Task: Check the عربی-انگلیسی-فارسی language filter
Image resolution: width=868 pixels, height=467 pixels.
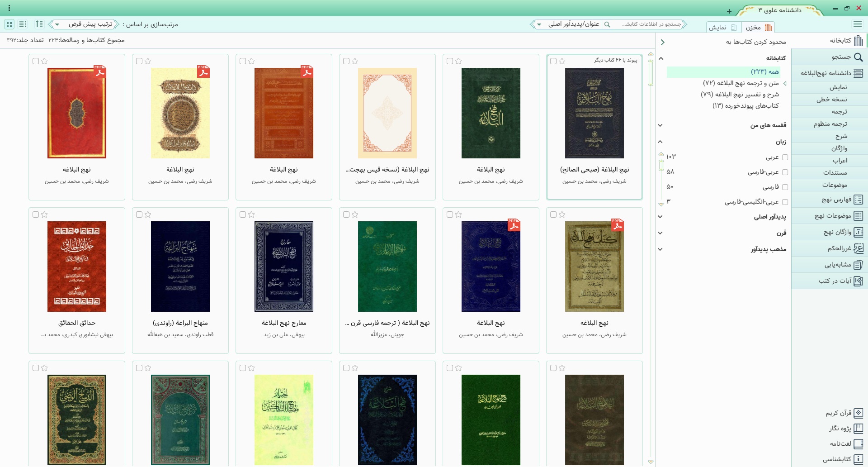Action: [x=785, y=202]
